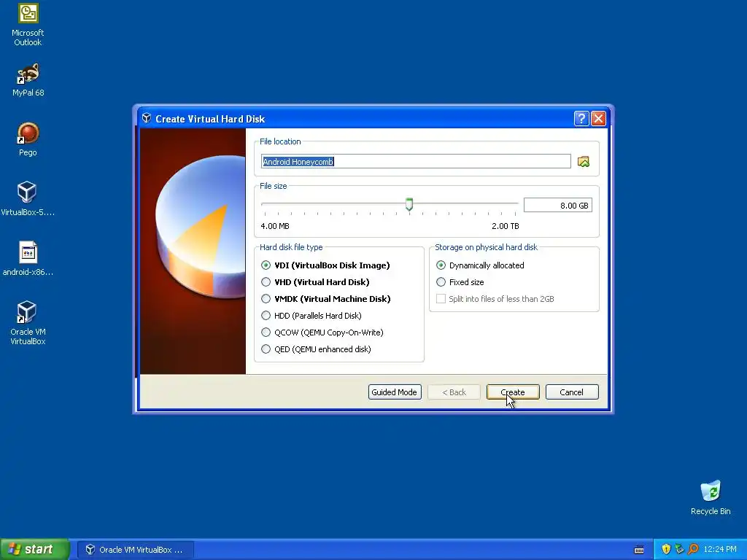The height and width of the screenshot is (560, 747).
Task: Click the security shield tray icon
Action: tap(666, 549)
